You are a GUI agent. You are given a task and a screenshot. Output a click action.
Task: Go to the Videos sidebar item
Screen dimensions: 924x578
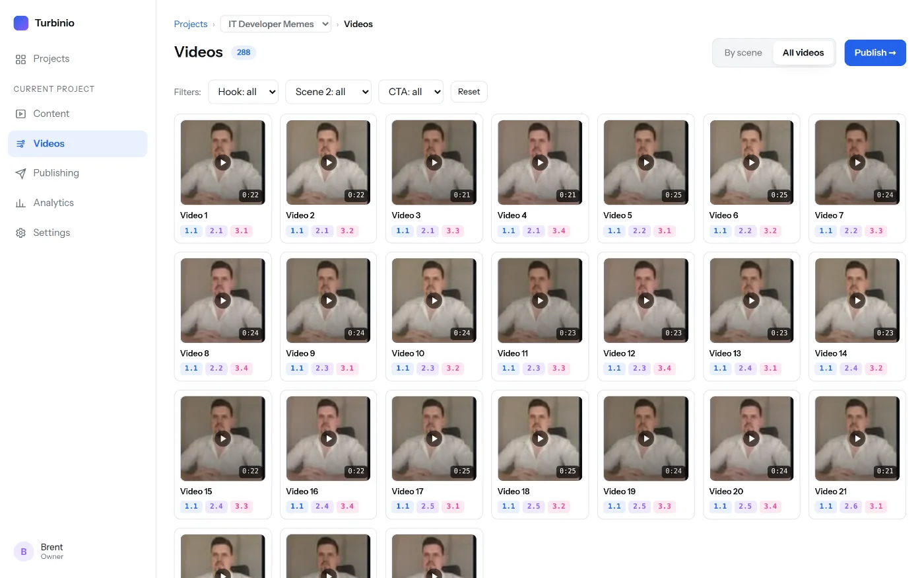(77, 143)
